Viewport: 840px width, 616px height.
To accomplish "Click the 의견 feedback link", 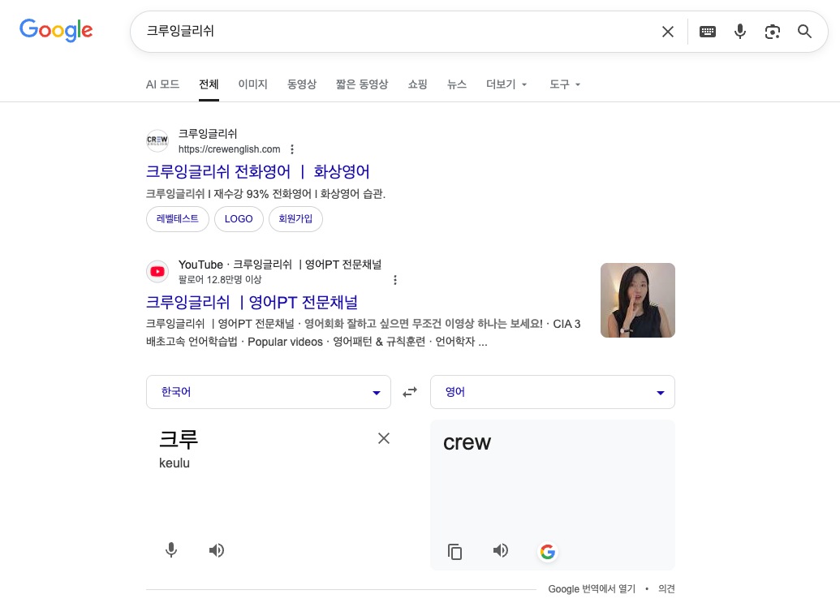I will click(666, 588).
